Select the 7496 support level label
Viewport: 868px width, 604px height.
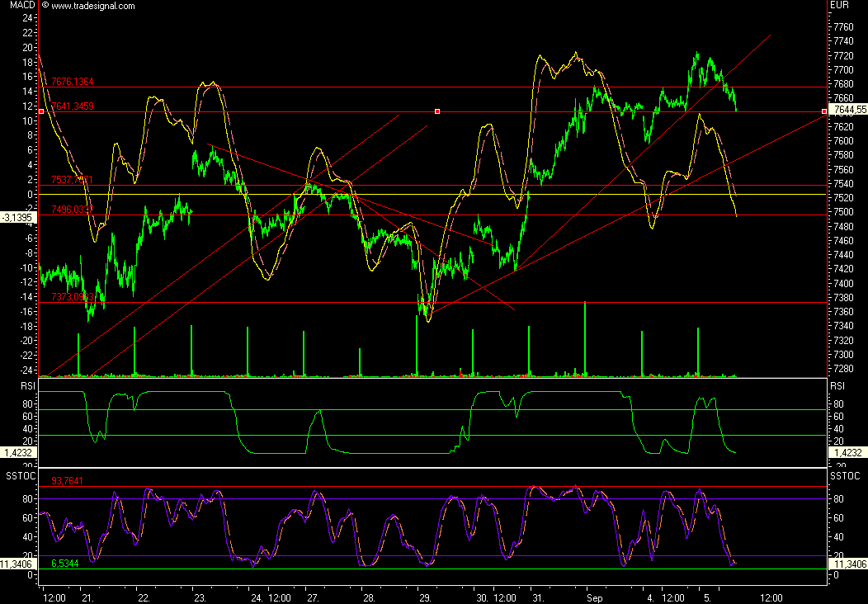click(72, 210)
